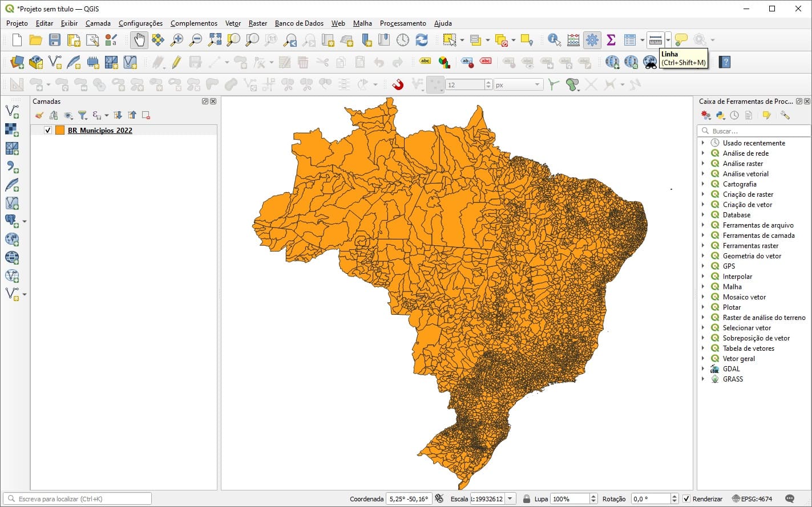Open the Complementos menu
The width and height of the screenshot is (812, 507).
pos(194,23)
